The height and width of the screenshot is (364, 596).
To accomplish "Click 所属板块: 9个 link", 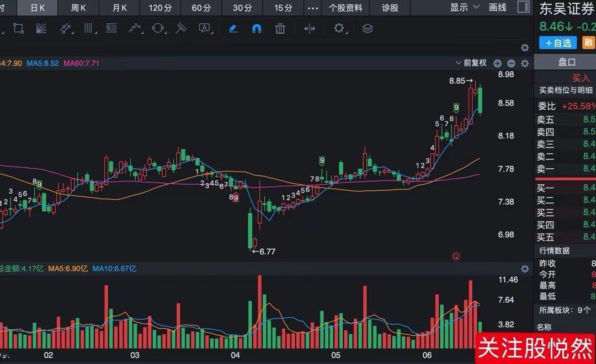I will 565,310.
